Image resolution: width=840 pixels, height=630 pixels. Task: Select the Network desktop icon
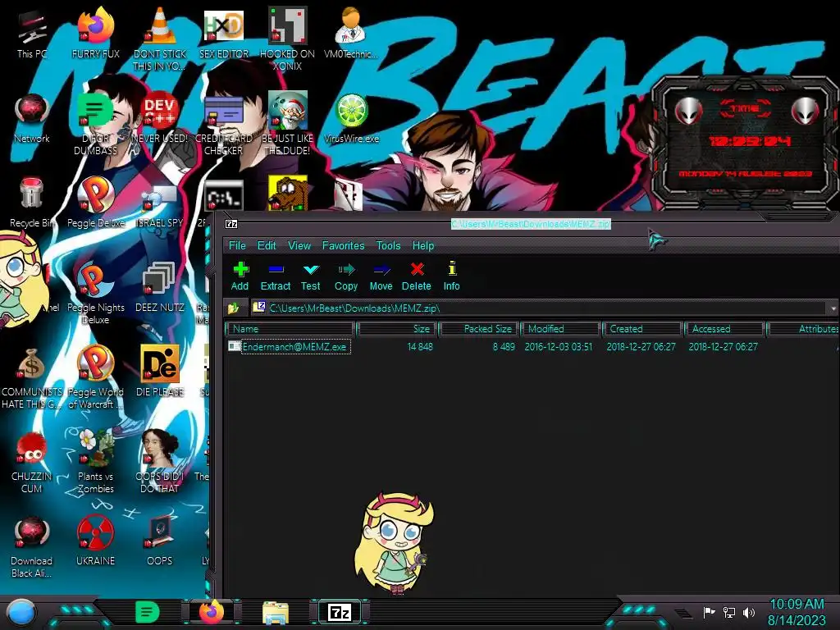pos(32,120)
